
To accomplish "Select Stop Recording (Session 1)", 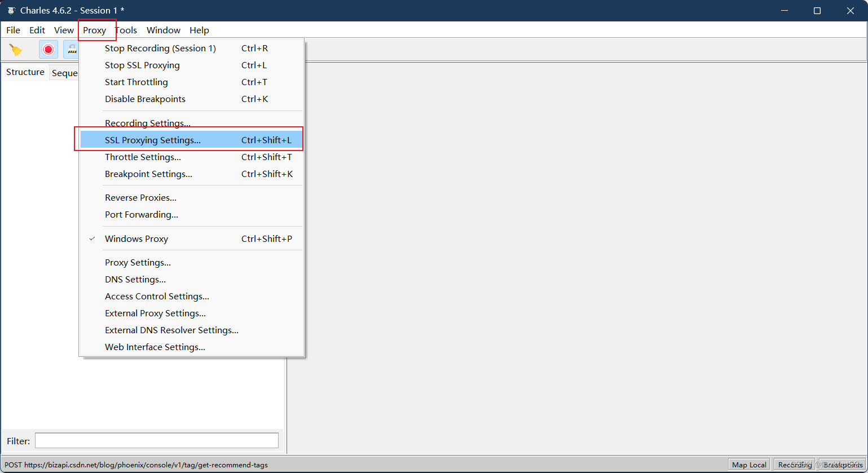I will click(192, 48).
